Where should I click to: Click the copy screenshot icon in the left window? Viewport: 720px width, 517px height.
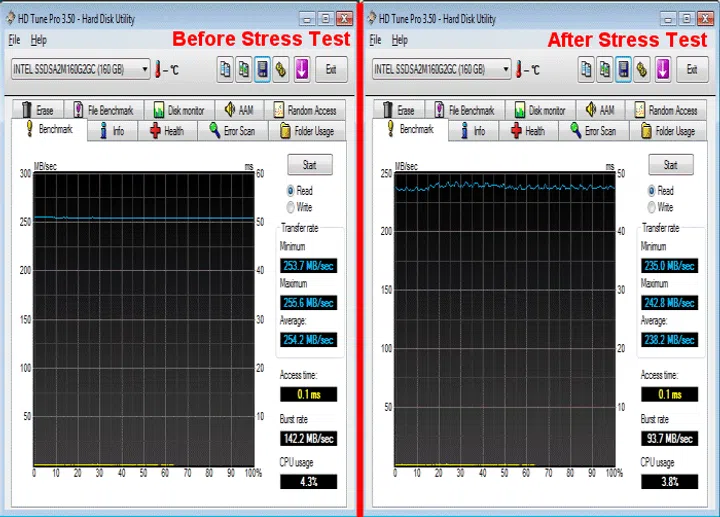243,69
